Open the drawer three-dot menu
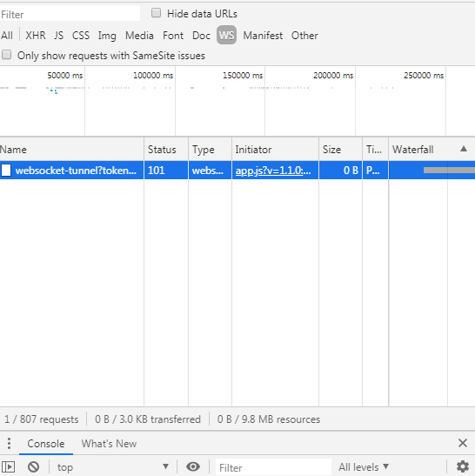The width and height of the screenshot is (475, 476). pos(9,443)
